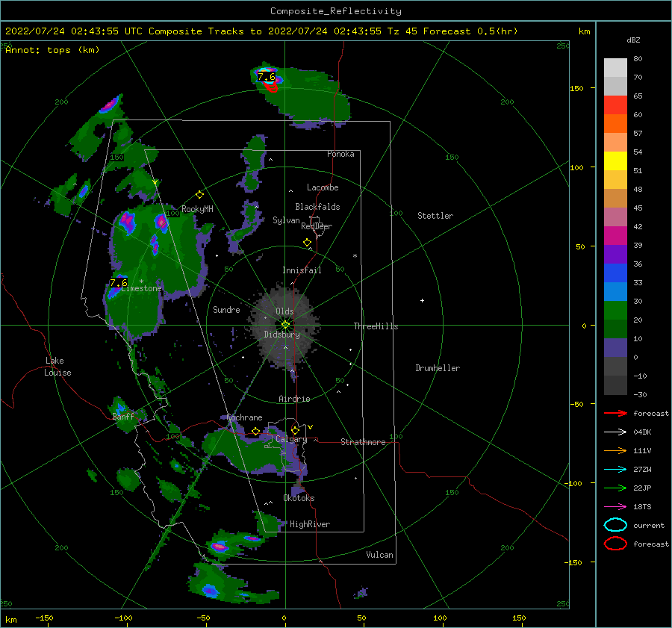Screen dimensions: 672x628
Task: Pick the dark green 10-20 dBZ color swatch
Action: tap(615, 329)
